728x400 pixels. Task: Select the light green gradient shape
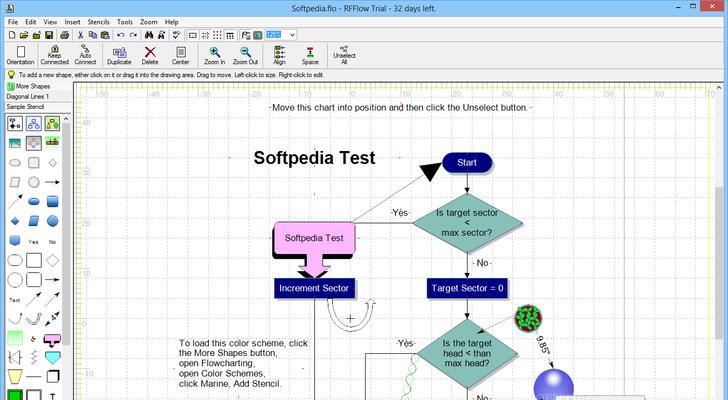pos(15,338)
